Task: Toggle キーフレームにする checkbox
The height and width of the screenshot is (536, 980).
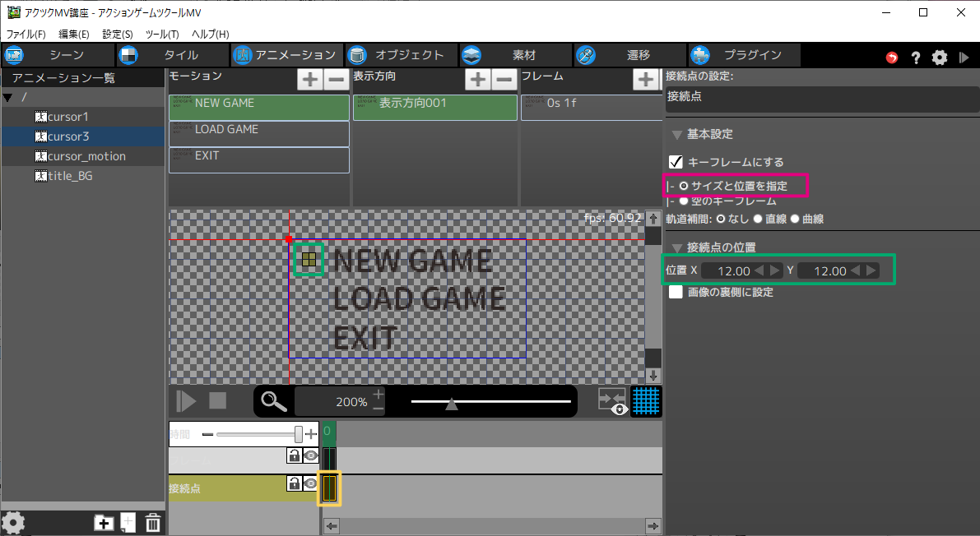Action: click(676, 162)
